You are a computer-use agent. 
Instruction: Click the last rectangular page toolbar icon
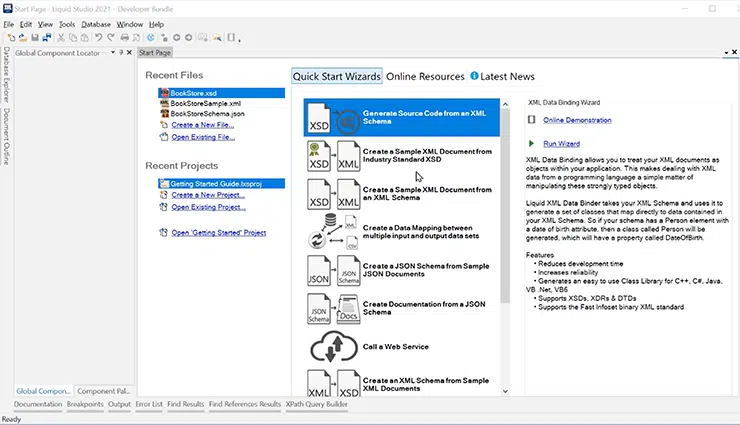click(231, 38)
